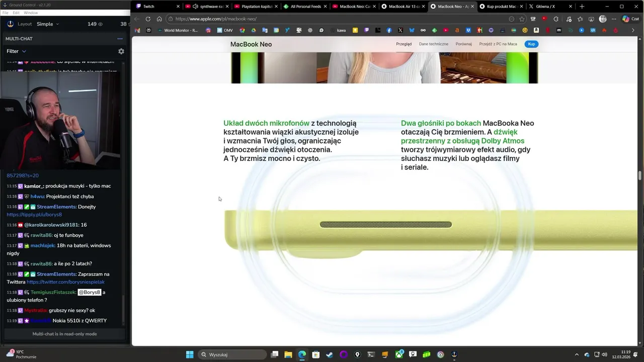Click the Ground Control rocket logo

point(11,24)
